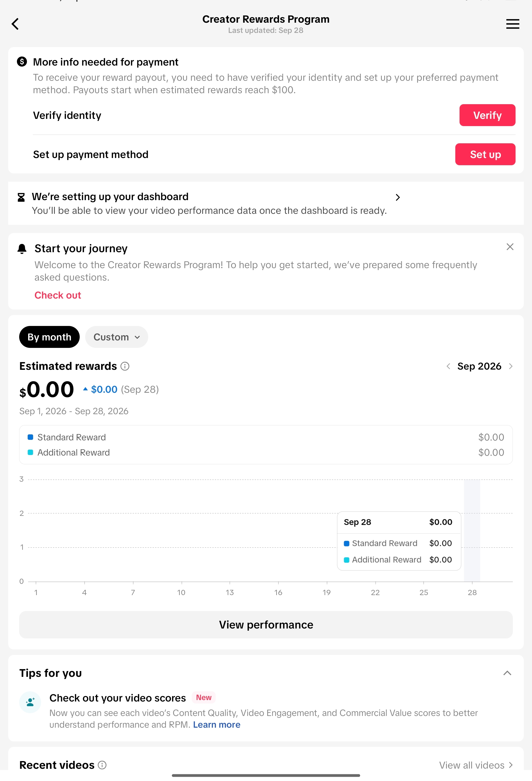The image size is (532, 781).
Task: Go back using the top-left arrow
Action: [x=15, y=24]
